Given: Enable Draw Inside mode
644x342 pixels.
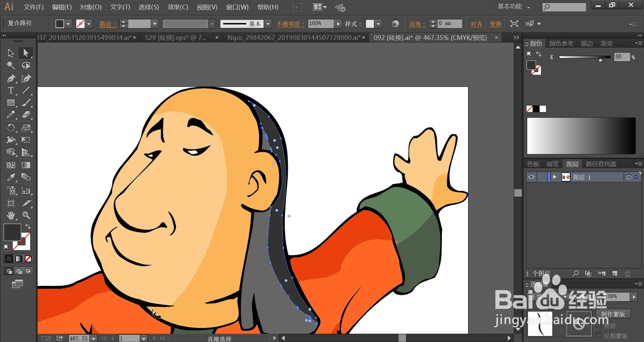Looking at the screenshot, I should pyautogui.click(x=28, y=271).
